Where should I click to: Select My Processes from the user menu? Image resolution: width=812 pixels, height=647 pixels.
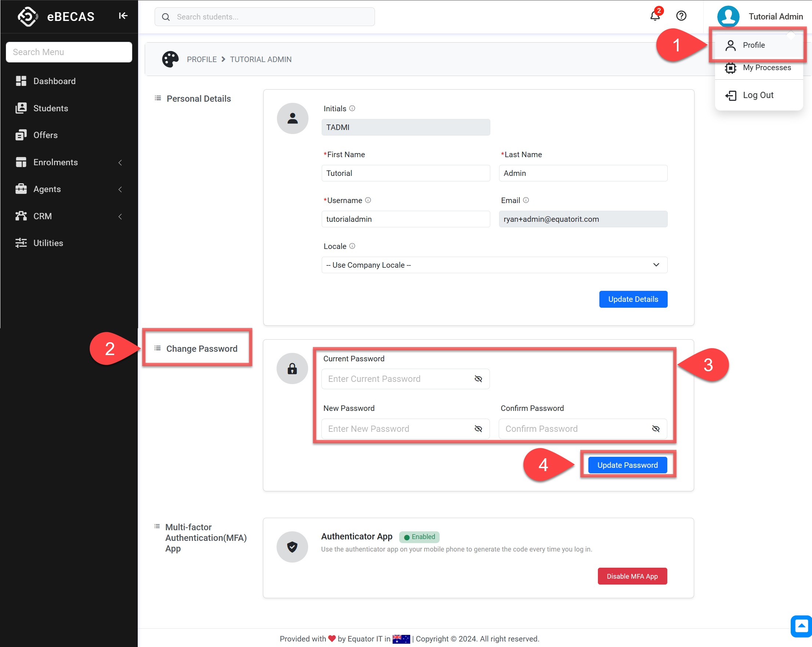point(766,68)
